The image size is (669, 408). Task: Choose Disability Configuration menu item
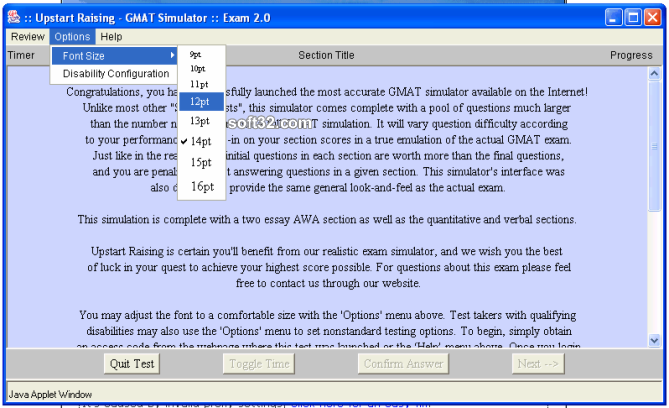coord(115,74)
